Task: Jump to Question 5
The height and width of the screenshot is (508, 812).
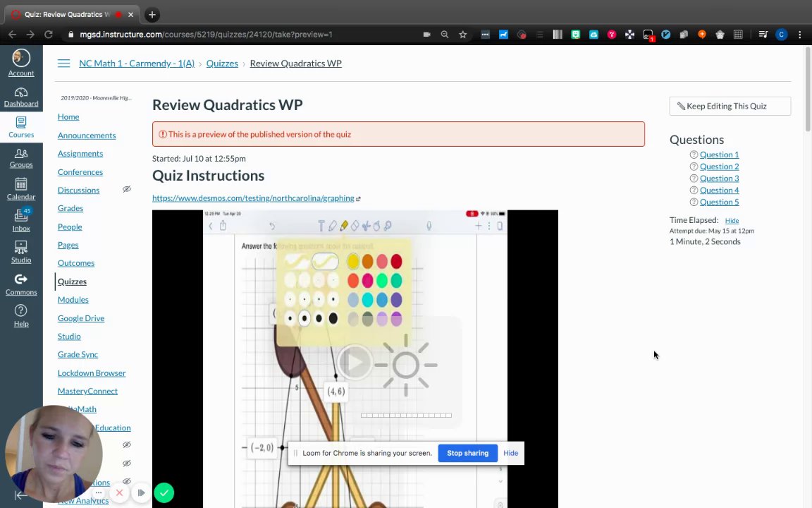Action: 719,202
